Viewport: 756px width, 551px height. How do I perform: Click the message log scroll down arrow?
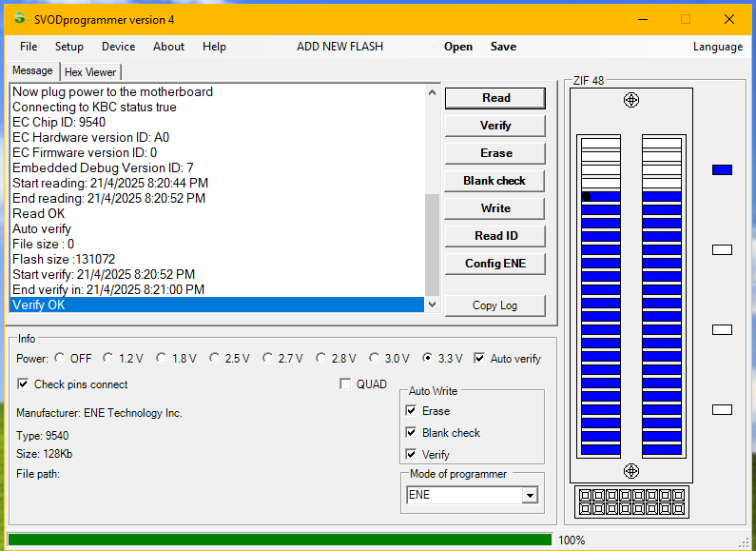432,305
